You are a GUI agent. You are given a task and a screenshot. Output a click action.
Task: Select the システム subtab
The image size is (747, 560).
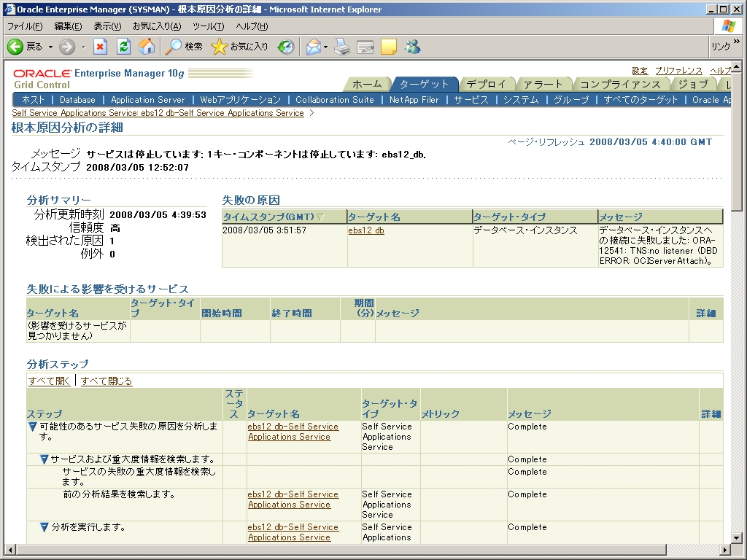[x=521, y=100]
